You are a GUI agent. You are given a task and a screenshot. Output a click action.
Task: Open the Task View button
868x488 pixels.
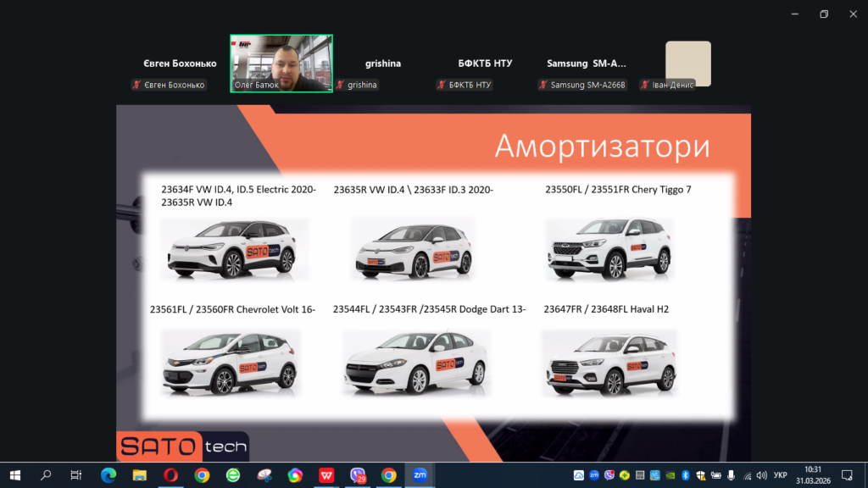76,475
